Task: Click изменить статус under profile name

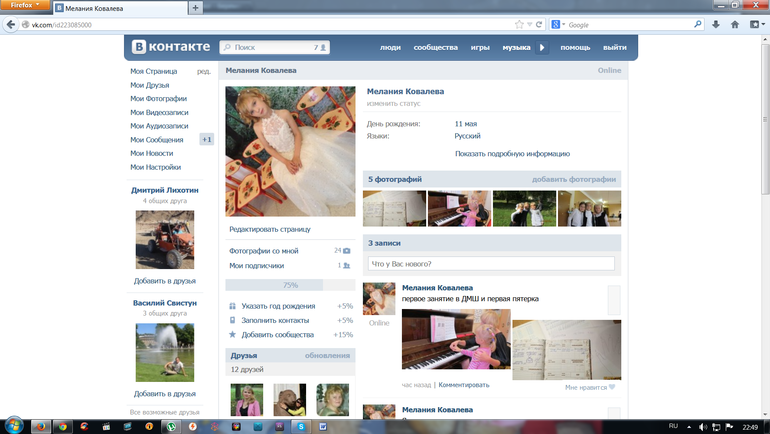Action: (x=393, y=104)
